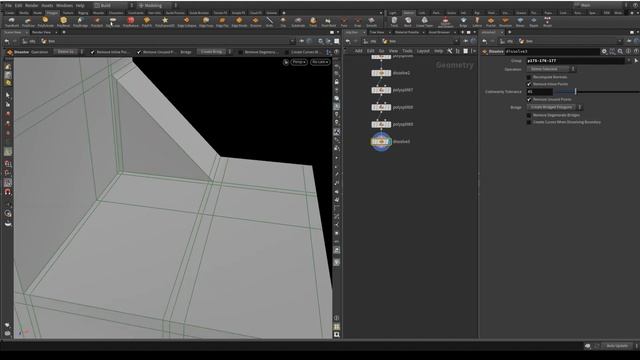Open the parameter pane gear menu
The width and height of the screenshot is (640, 360).
(604, 51)
